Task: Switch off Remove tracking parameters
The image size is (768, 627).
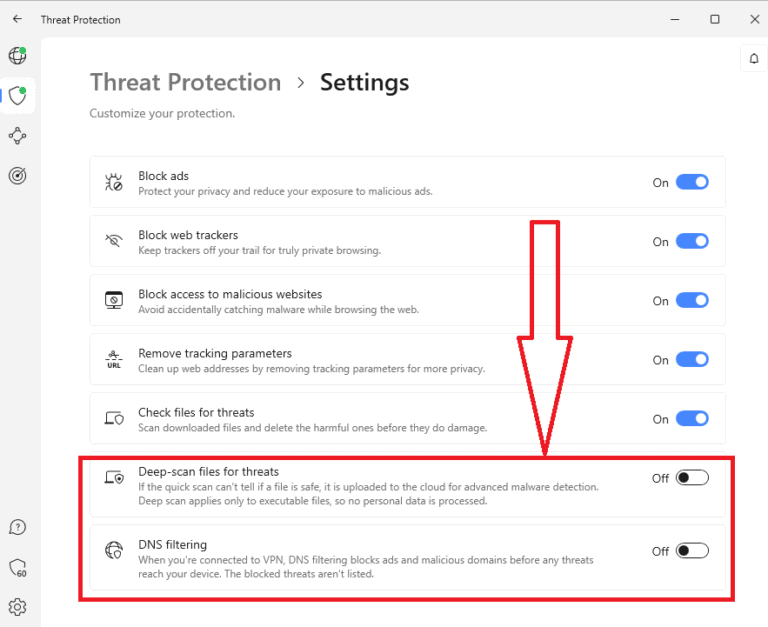Action: pyautogui.click(x=692, y=359)
